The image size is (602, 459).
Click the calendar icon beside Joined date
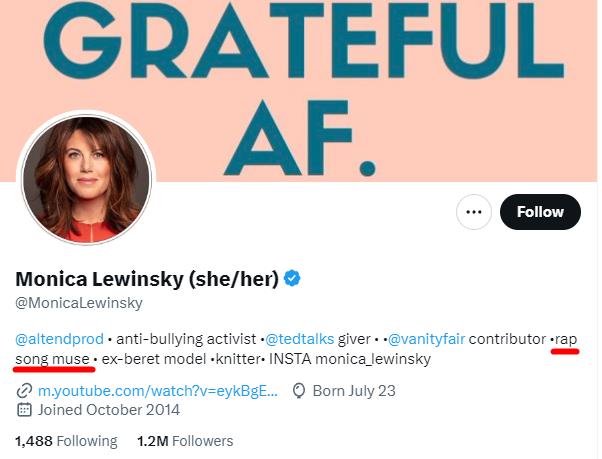click(24, 409)
